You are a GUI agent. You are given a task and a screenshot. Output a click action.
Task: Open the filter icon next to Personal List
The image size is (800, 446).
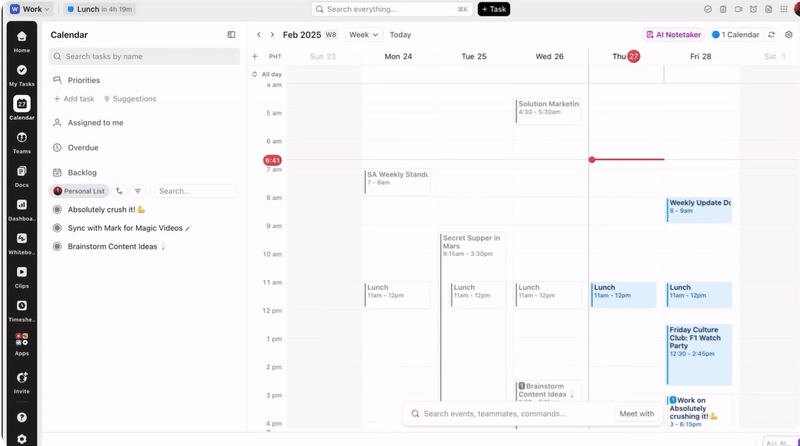(x=137, y=191)
